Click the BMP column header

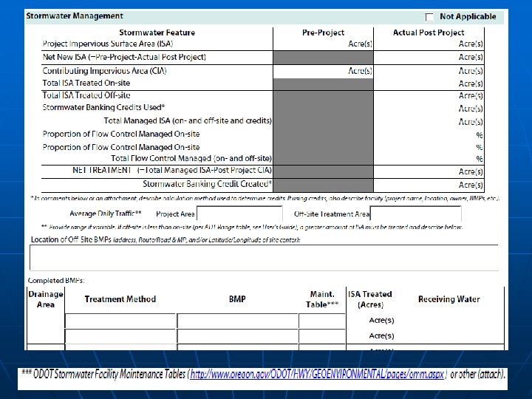click(237, 299)
